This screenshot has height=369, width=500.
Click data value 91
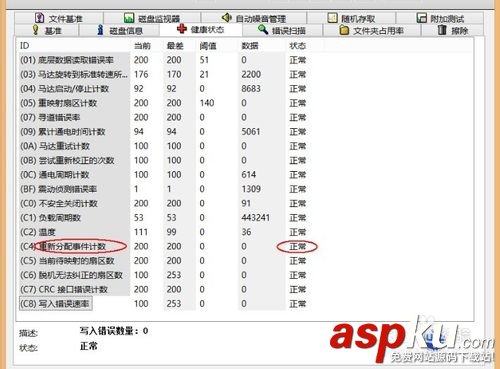click(246, 203)
